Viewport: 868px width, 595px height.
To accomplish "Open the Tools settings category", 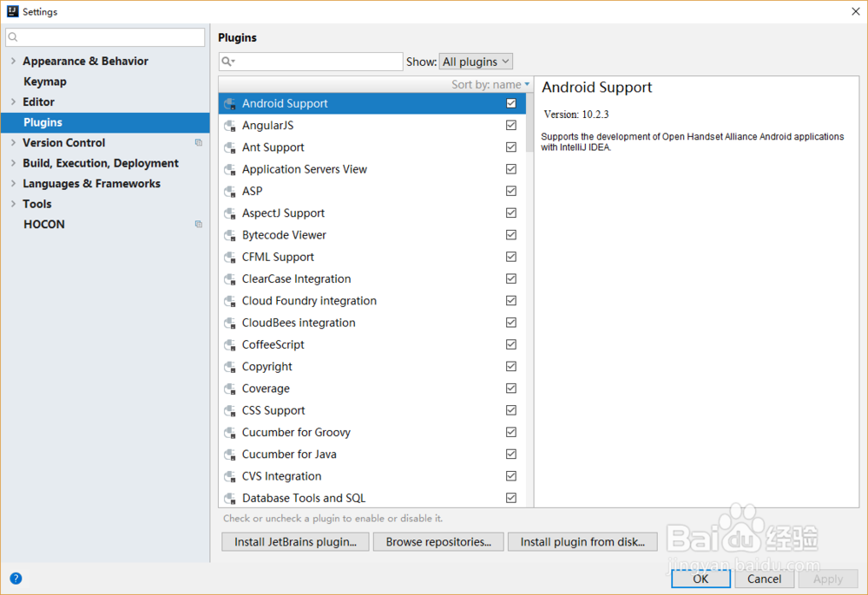I will coord(37,204).
